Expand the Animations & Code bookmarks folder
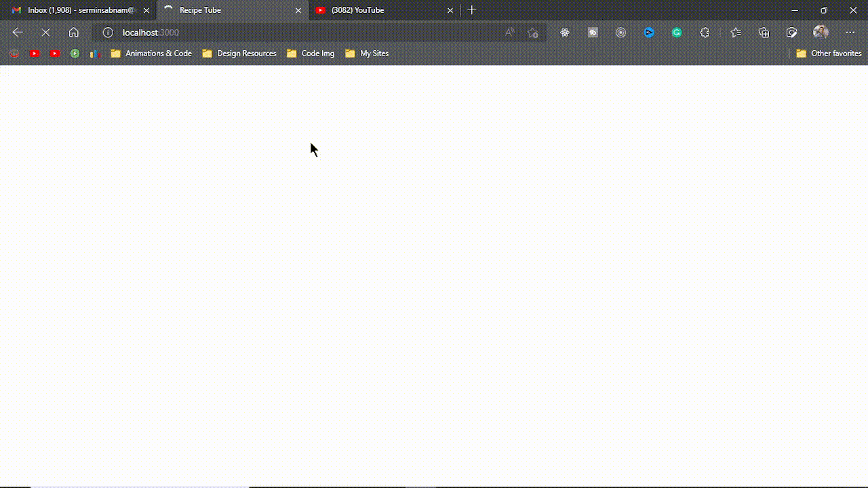 [151, 54]
